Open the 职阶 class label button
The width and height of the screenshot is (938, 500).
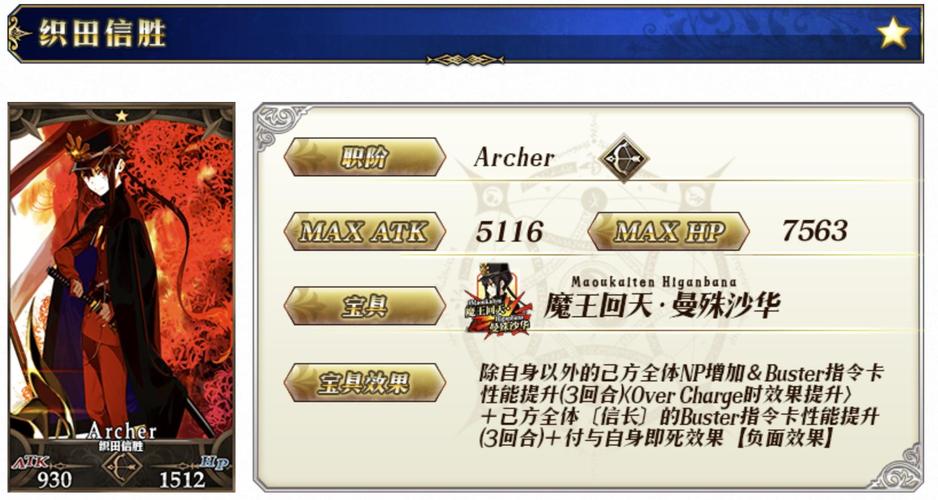pyautogui.click(x=365, y=157)
